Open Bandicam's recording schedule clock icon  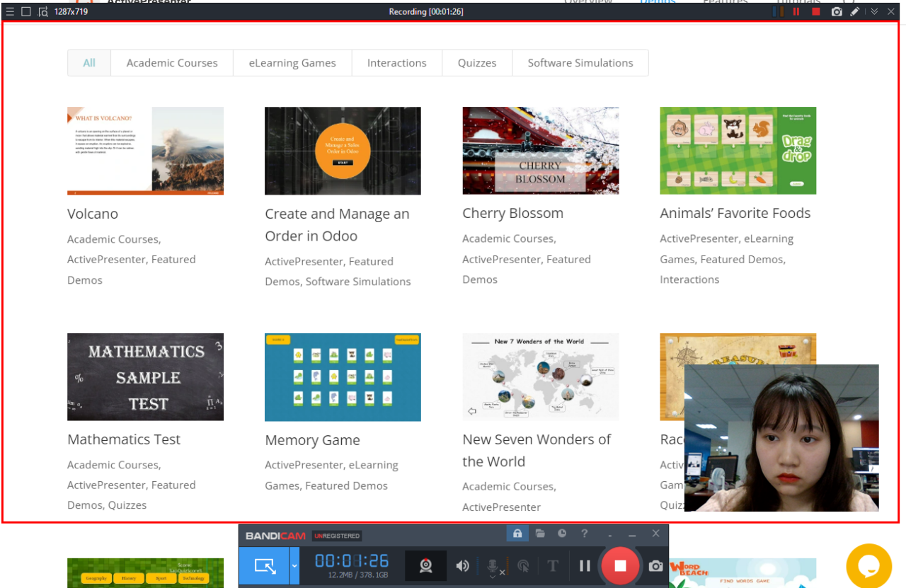tap(561, 534)
